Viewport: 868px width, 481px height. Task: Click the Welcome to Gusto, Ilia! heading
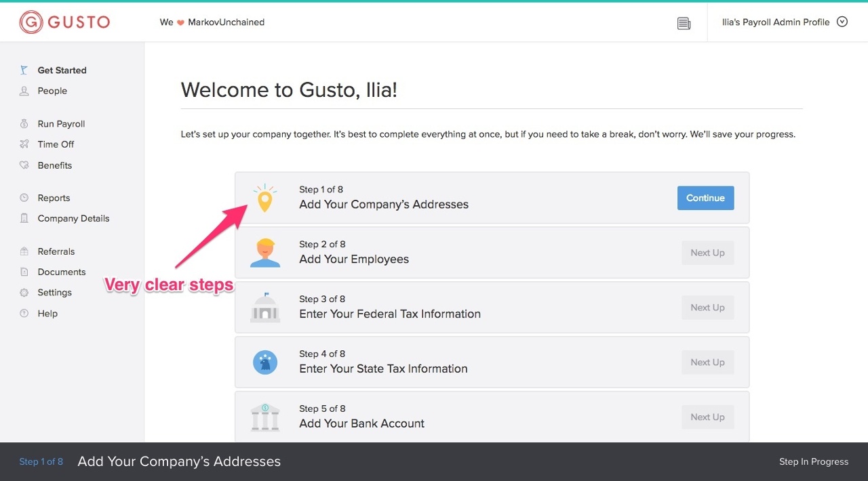(x=289, y=90)
